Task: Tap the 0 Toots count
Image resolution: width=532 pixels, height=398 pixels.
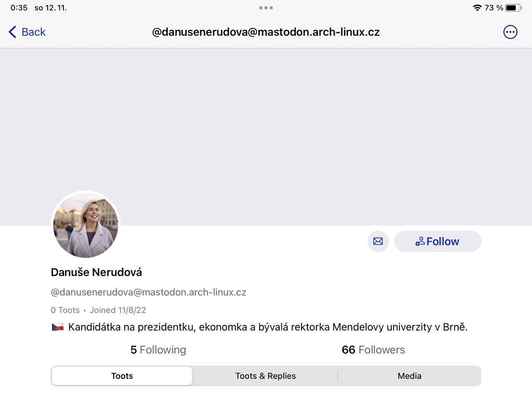Action: point(65,310)
